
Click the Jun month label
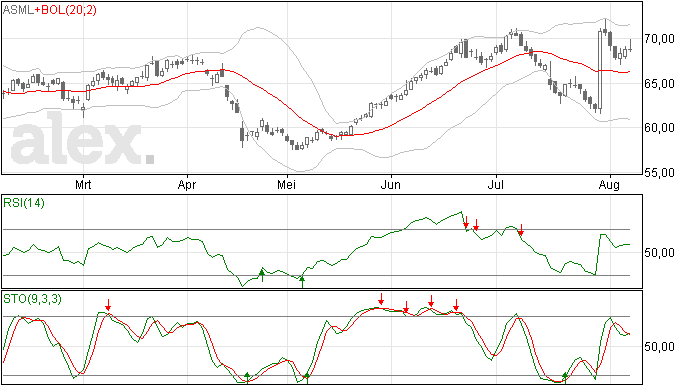391,185
